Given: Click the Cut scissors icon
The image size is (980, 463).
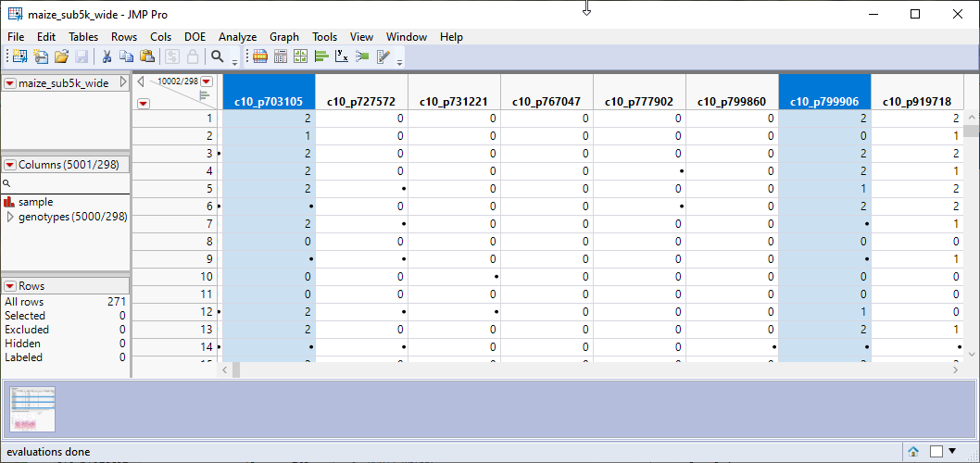Looking at the screenshot, I should click(x=107, y=56).
